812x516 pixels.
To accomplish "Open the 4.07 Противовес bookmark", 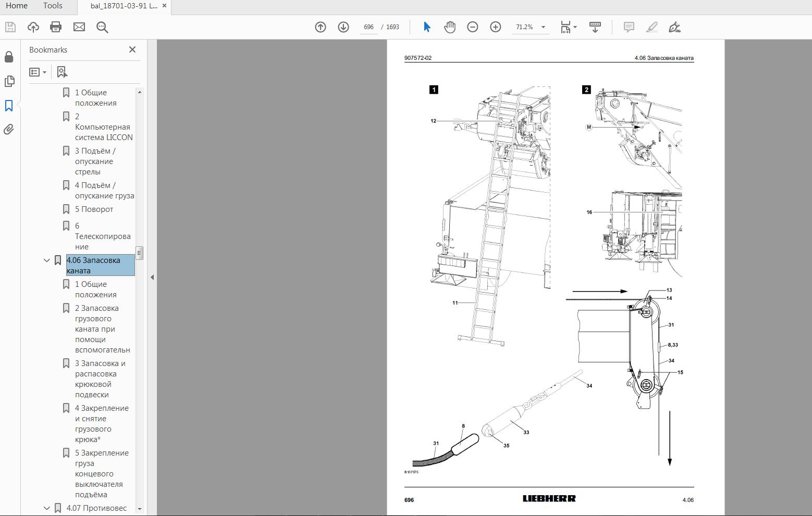I will point(96,508).
